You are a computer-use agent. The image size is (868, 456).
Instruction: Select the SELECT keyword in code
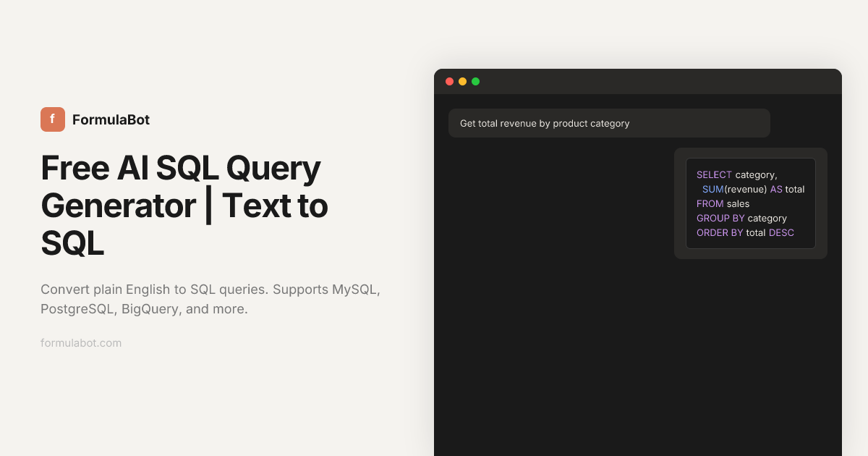[x=714, y=175]
